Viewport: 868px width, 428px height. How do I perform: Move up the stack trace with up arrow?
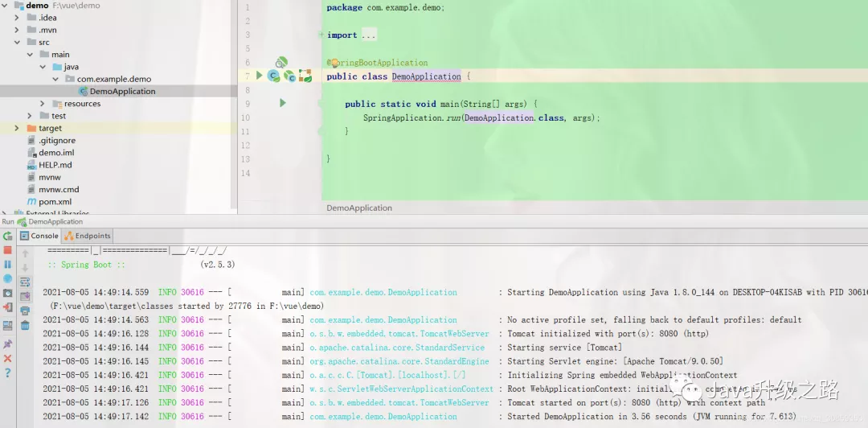[x=25, y=254]
